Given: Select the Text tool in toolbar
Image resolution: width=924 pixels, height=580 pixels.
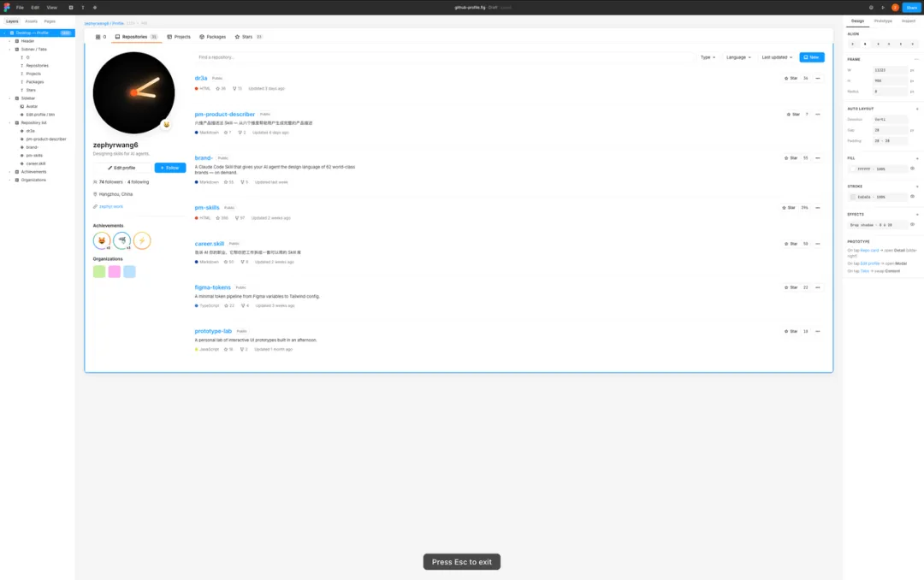Looking at the screenshot, I should point(83,7).
